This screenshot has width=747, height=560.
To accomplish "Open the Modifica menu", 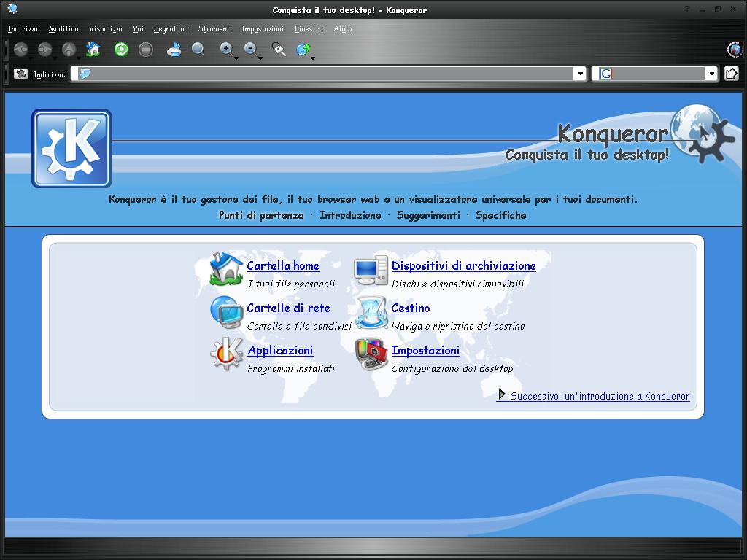I will (x=64, y=29).
